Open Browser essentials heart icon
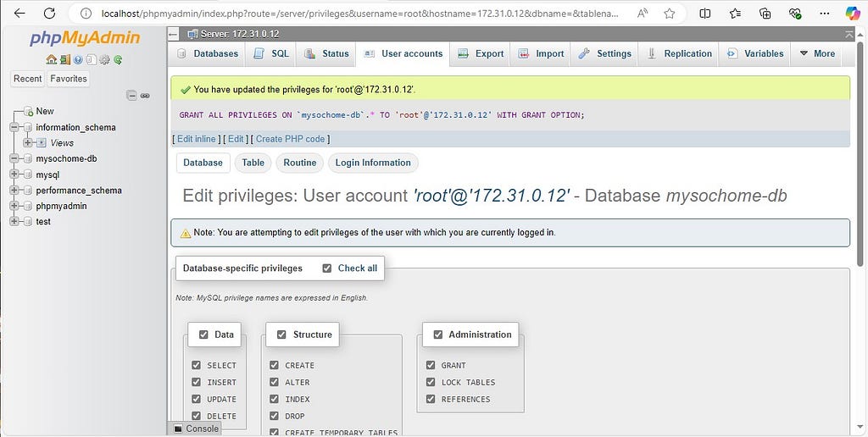This screenshot has width=868, height=437. click(x=795, y=14)
